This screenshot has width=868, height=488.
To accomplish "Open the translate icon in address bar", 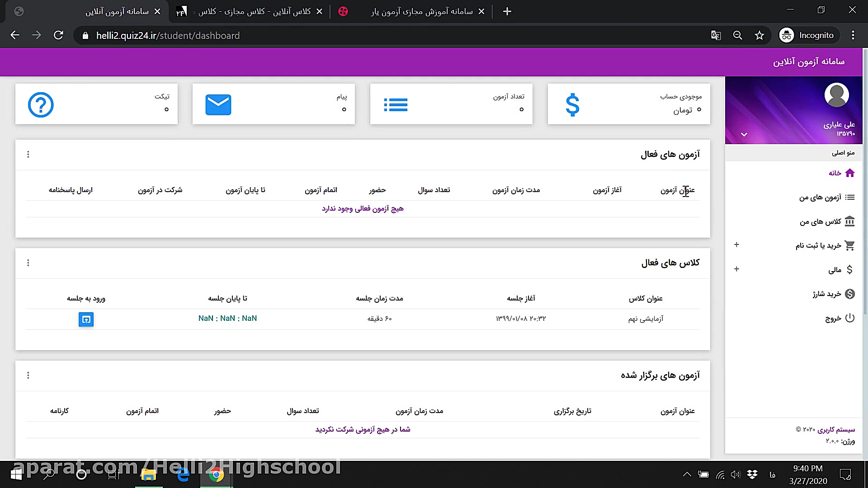I will (715, 35).
